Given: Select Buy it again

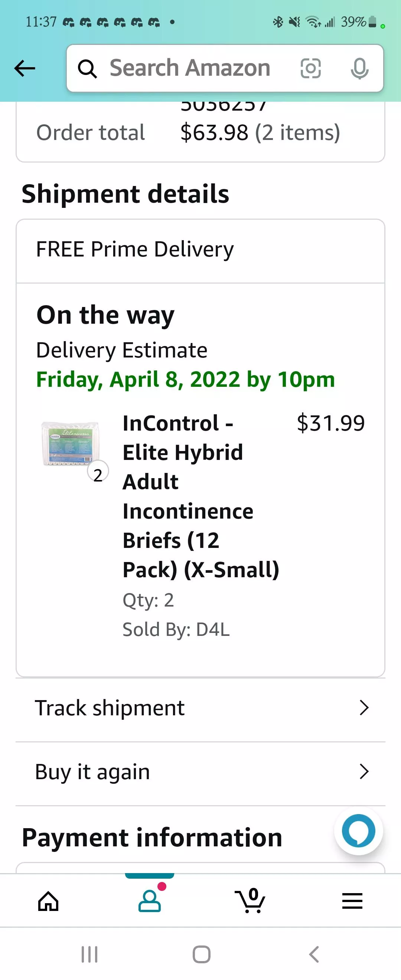Looking at the screenshot, I should pos(92,771).
